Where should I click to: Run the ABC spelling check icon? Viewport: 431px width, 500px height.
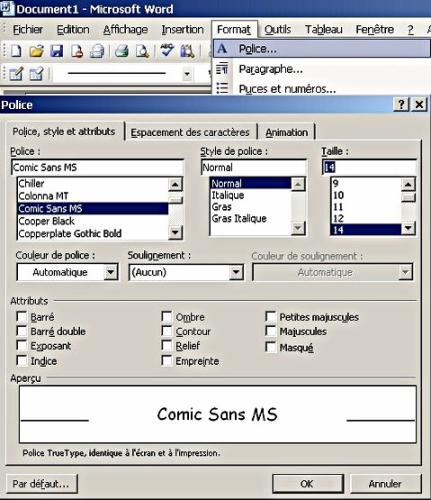click(167, 51)
